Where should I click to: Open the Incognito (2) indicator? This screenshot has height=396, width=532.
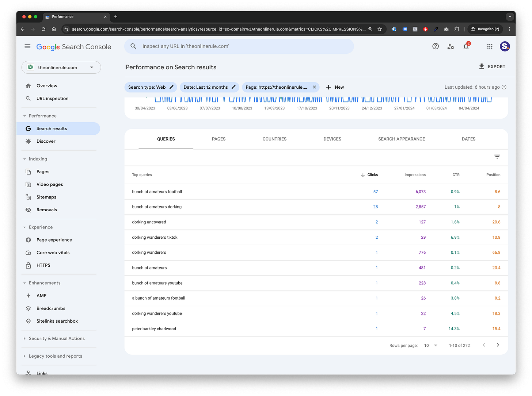coord(485,29)
